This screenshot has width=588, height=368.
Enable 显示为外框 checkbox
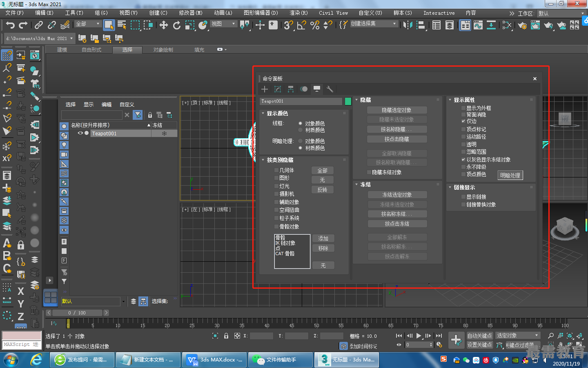click(463, 108)
